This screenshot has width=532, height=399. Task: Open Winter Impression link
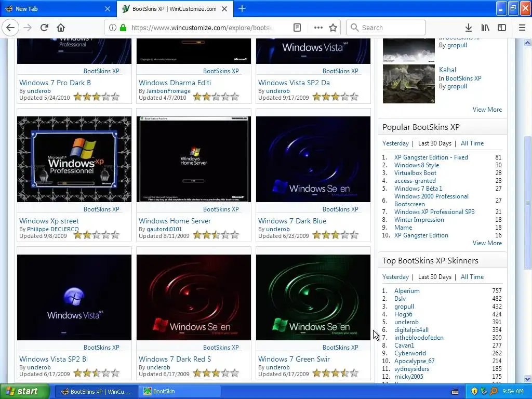pos(419,220)
